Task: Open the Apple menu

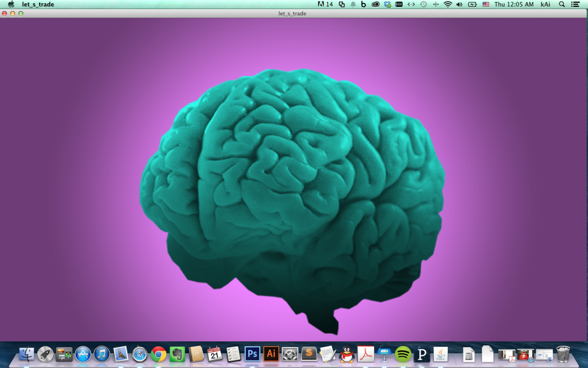Action: tap(10, 4)
